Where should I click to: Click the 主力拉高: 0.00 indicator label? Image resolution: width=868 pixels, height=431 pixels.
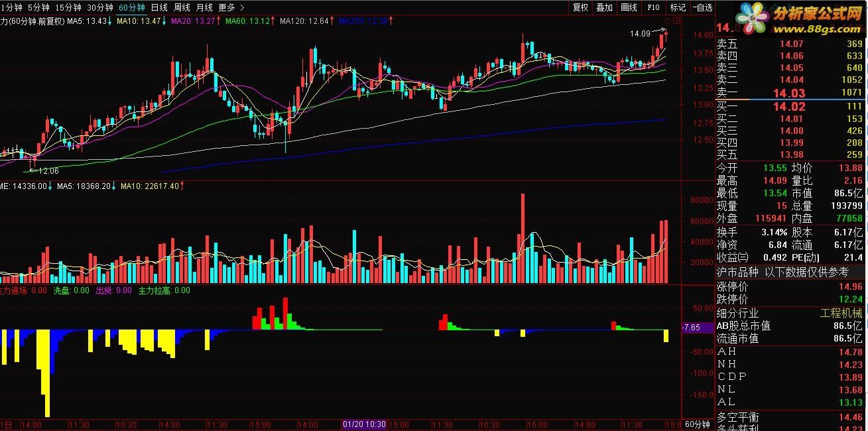click(x=163, y=290)
